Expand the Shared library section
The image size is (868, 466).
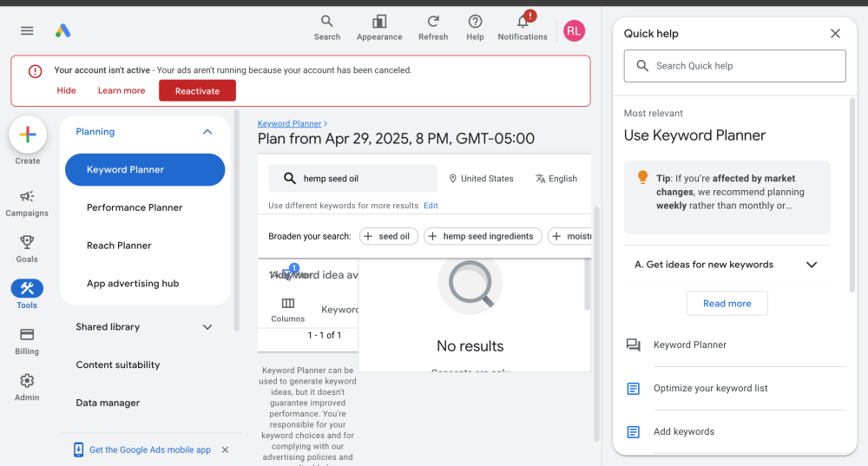click(x=207, y=327)
